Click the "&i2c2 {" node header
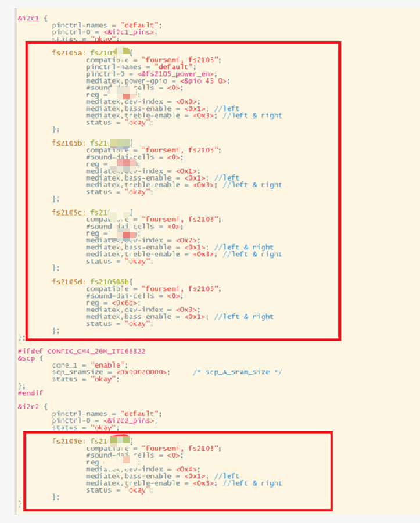The height and width of the screenshot is (523, 420). click(33, 407)
